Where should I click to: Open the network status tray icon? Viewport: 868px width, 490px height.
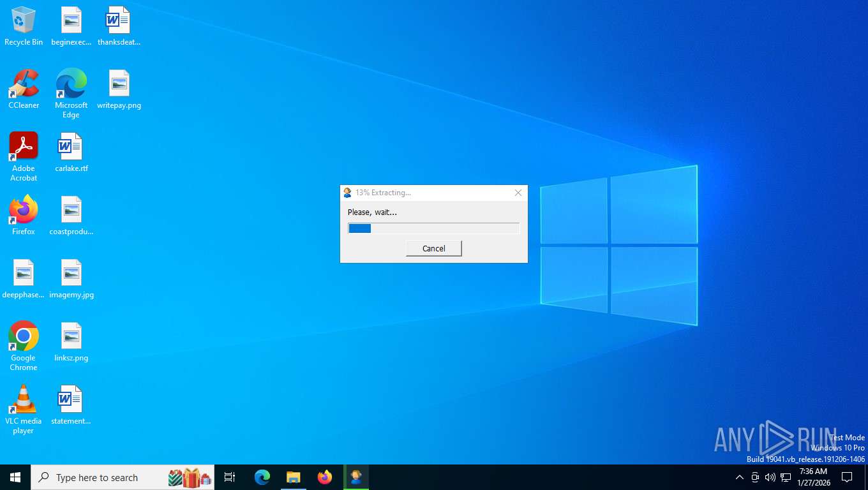786,477
